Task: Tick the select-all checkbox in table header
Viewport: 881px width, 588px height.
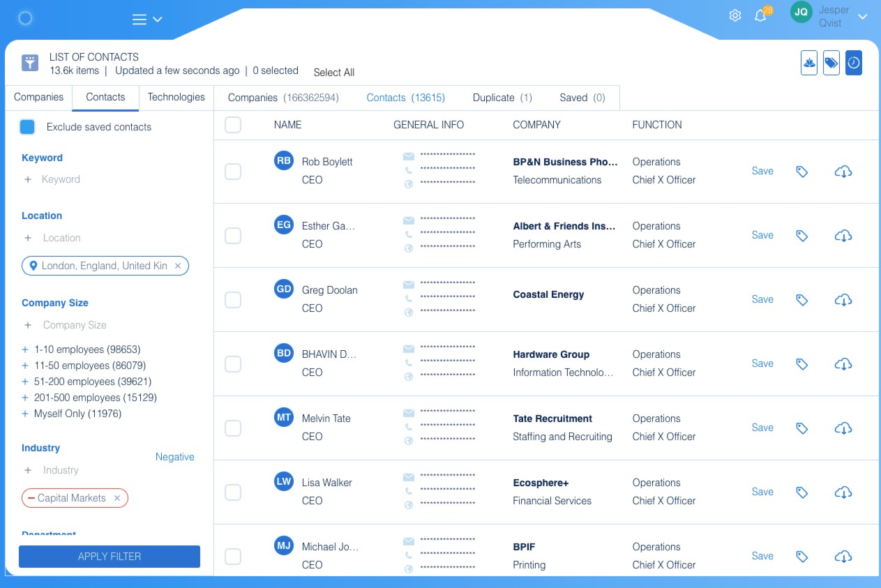Action: tap(233, 125)
